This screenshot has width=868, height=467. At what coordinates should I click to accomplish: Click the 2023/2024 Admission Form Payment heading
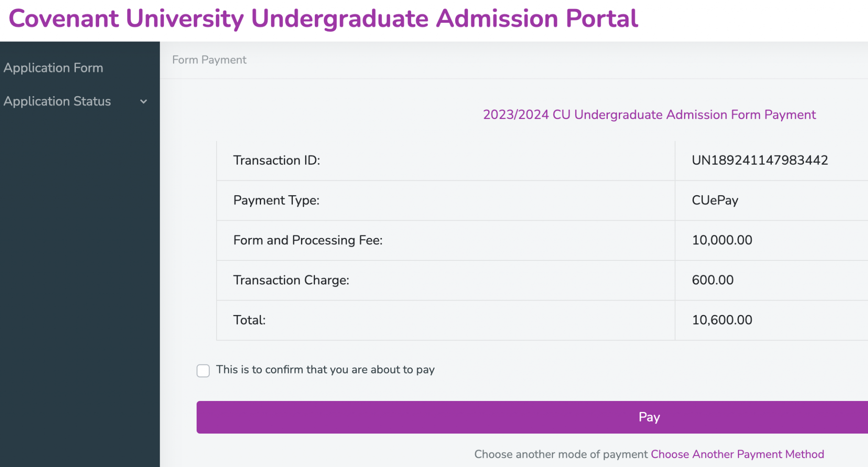649,115
